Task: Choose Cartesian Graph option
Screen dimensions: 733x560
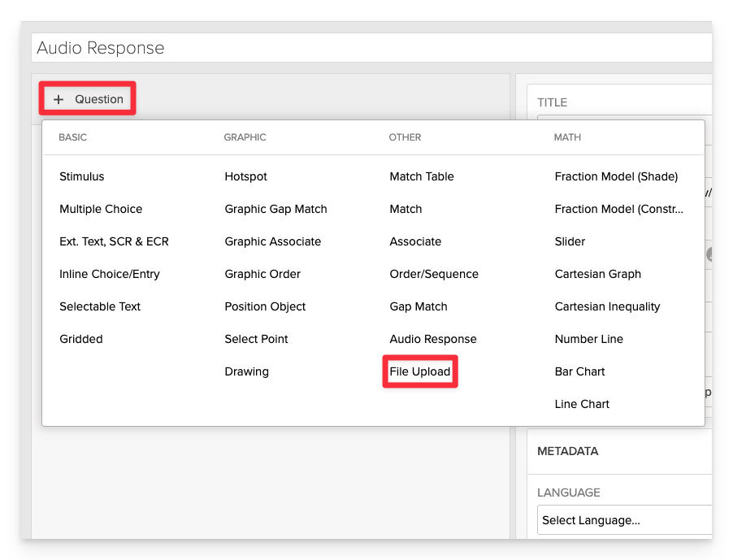Action: coord(598,274)
